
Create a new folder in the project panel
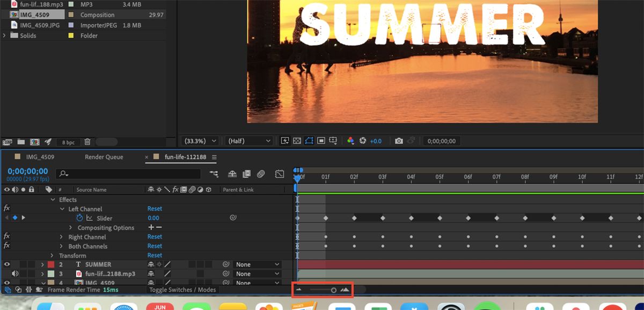20,142
